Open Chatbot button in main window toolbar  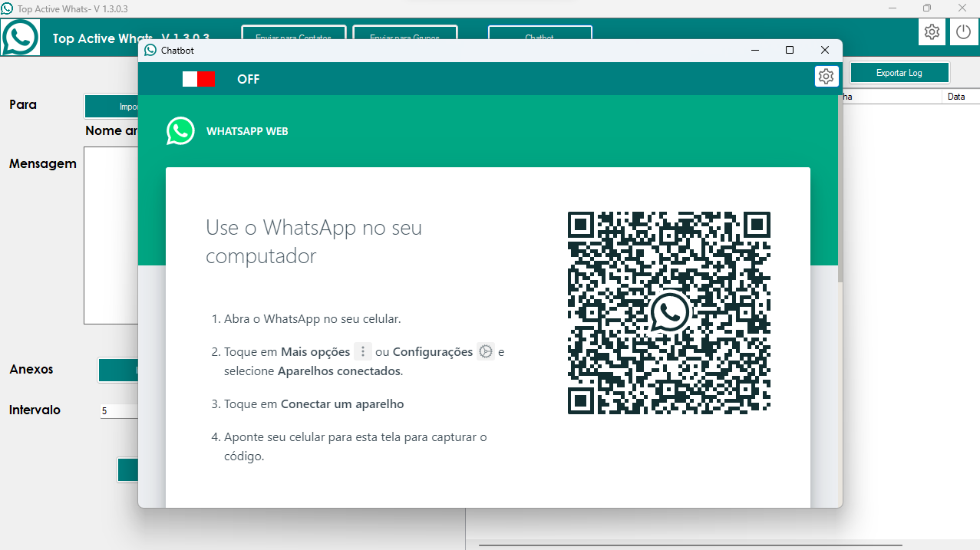click(539, 35)
